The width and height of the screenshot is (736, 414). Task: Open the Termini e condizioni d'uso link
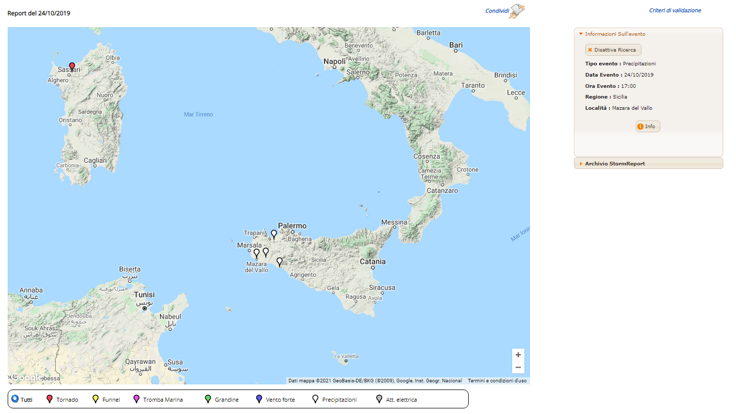pyautogui.click(x=497, y=381)
